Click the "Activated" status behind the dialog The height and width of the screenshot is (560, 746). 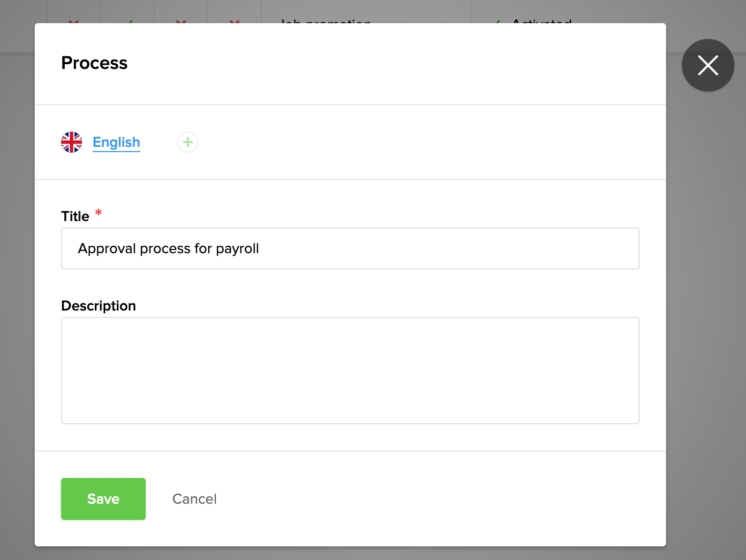pyautogui.click(x=542, y=21)
